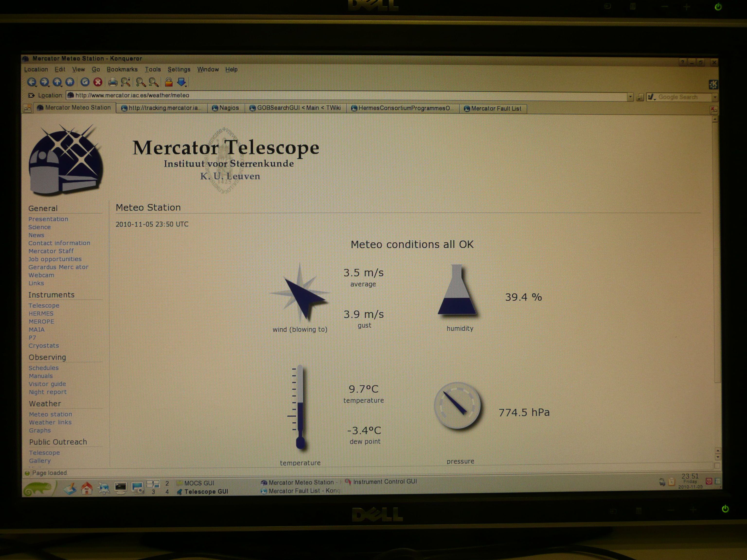Switch to the tracking.mercator tab
Screen dimensions: 747x560
pos(161,108)
